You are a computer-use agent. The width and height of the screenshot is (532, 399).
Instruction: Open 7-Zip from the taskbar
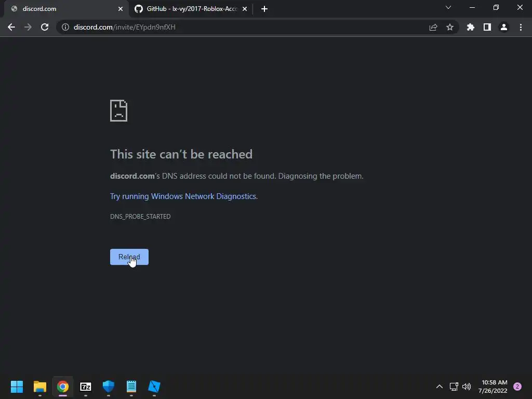(86, 387)
